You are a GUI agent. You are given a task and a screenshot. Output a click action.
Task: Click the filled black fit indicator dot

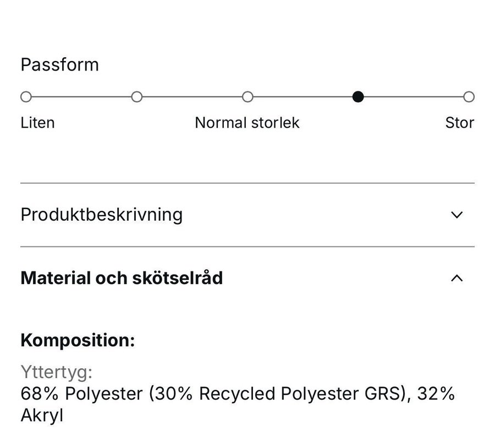point(358,97)
